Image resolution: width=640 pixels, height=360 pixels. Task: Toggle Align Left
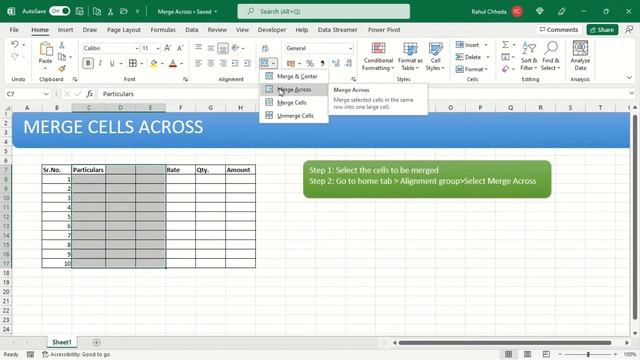[198, 63]
